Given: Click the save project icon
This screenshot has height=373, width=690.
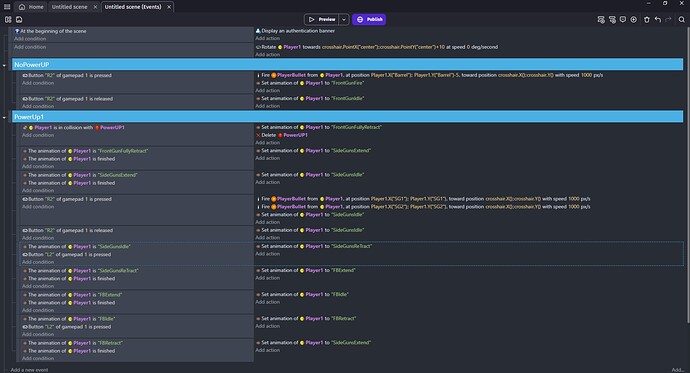Looking at the screenshot, I should 19,19.
